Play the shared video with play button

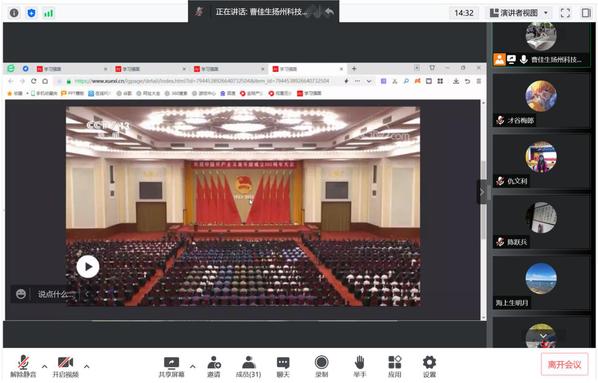(88, 266)
